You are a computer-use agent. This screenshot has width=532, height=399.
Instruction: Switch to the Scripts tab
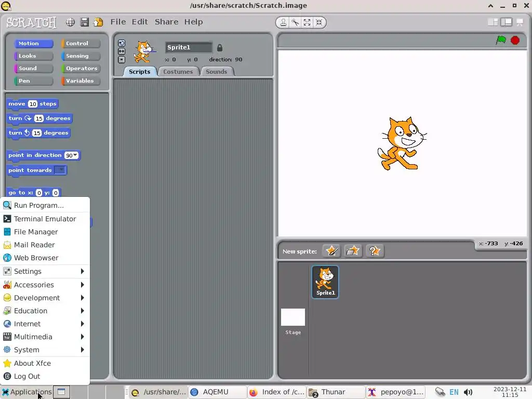tap(139, 72)
